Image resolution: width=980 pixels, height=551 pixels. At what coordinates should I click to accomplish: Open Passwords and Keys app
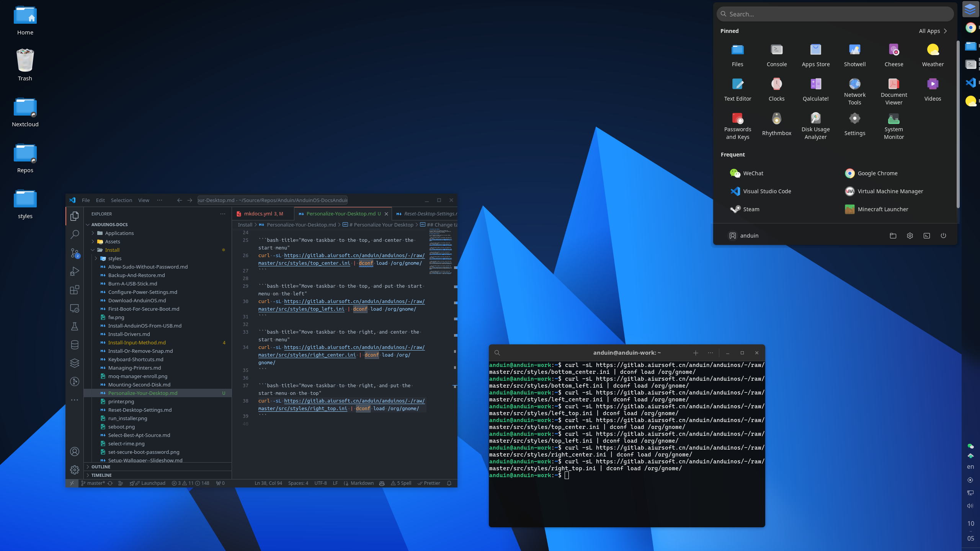738,126
